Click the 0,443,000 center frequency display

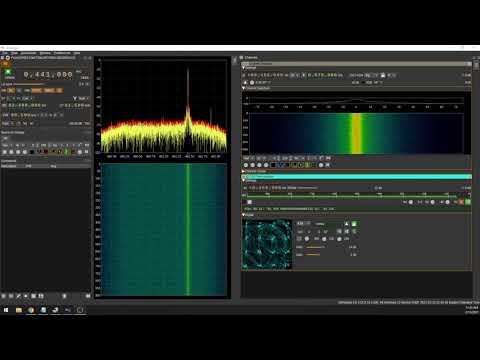point(48,75)
